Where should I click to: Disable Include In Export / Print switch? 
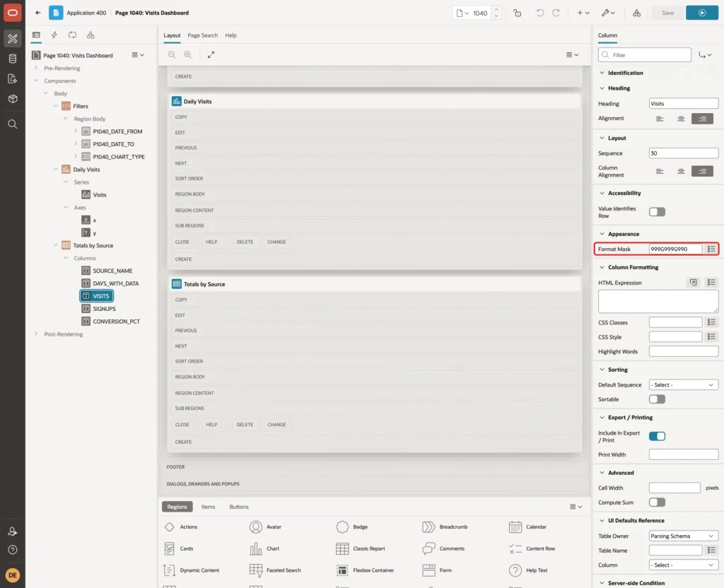657,436
